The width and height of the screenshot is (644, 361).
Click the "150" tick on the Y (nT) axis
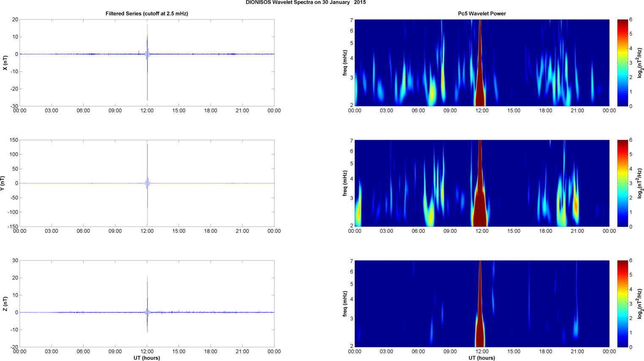coord(14,140)
